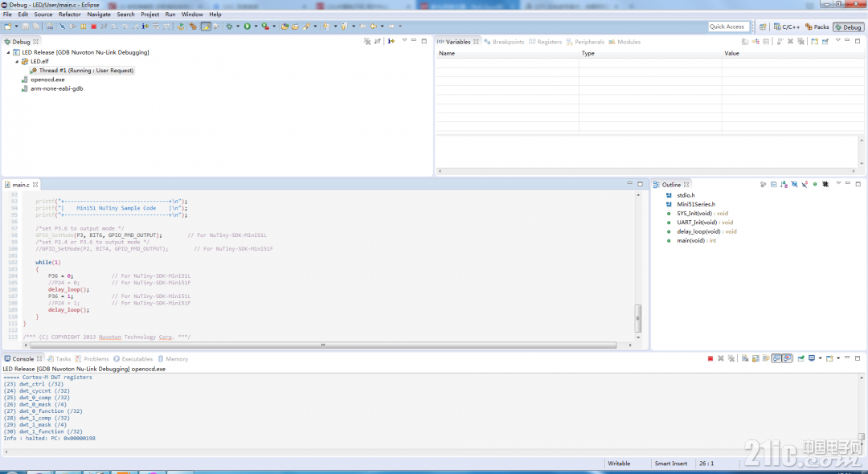Toggle Show Console When Standard Out Changes
Screen dimensions: 868x474
[776, 358]
